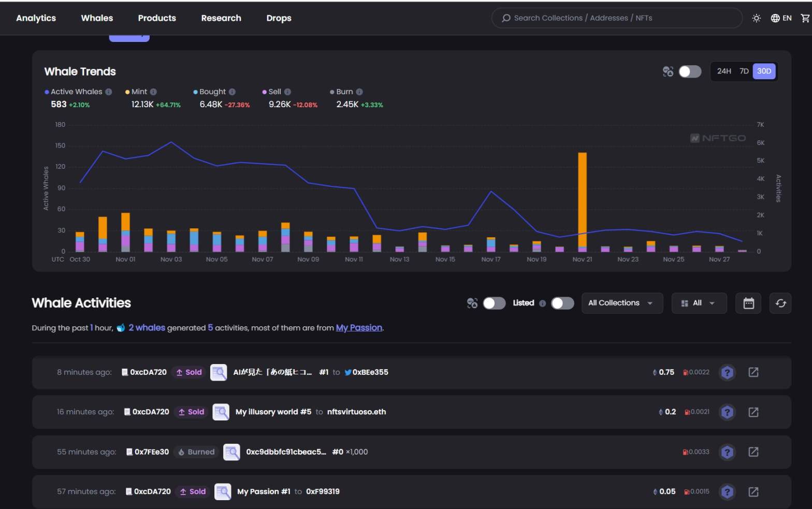This screenshot has height=509, width=812.
Task: Open the calendar date picker
Action: point(748,303)
